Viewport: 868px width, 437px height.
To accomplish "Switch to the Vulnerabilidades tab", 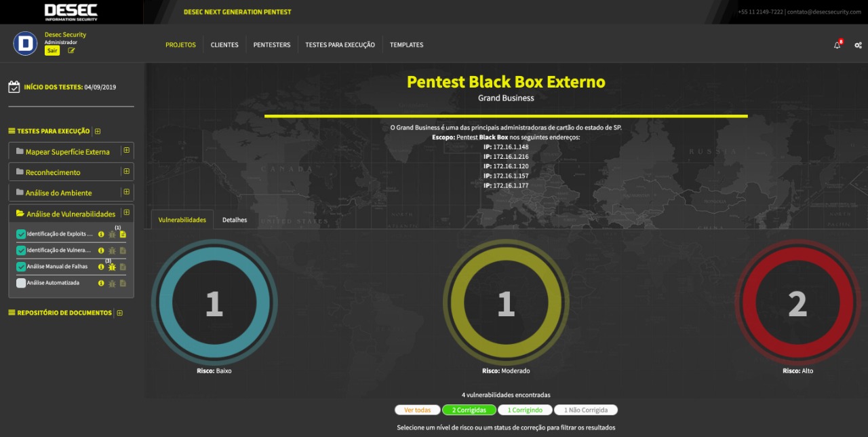I will pos(182,220).
